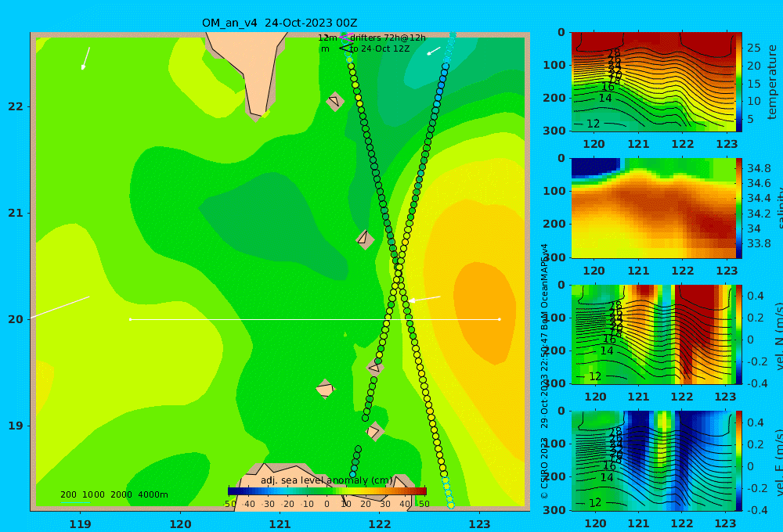Click the west endpoint of white section line
The height and width of the screenshot is (532, 783).
coord(131,319)
